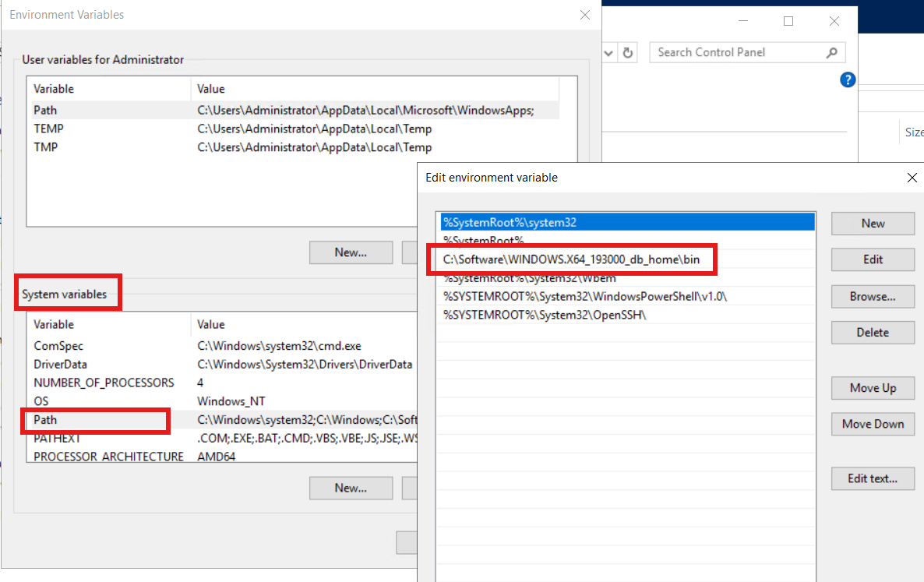The height and width of the screenshot is (582, 924).
Task: Click New... under User variables
Action: tap(351, 252)
